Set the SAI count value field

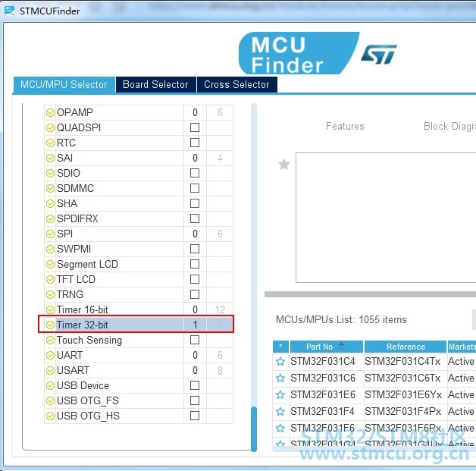(x=195, y=158)
